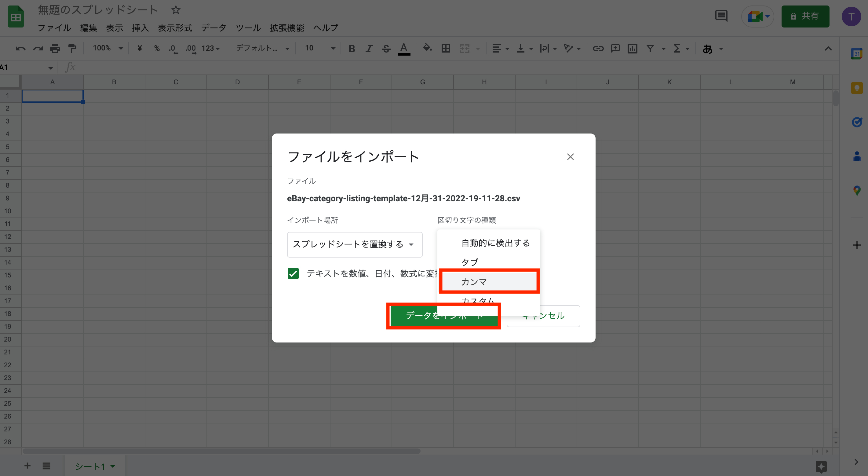Open the 表示 menu
This screenshot has width=868, height=476.
click(115, 28)
